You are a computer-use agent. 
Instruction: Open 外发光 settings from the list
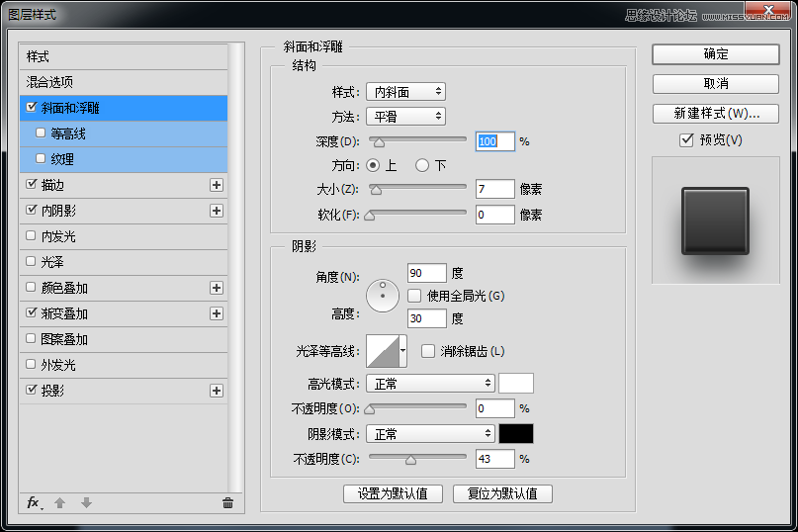point(124,365)
